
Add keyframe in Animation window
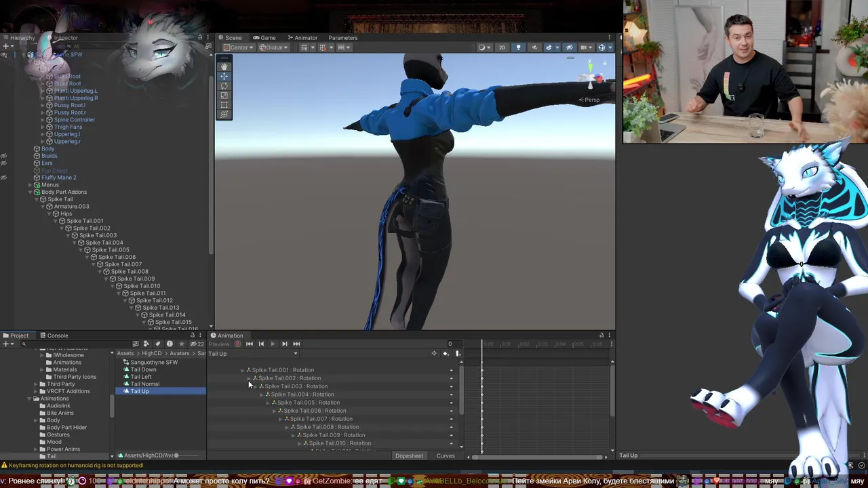click(446, 354)
